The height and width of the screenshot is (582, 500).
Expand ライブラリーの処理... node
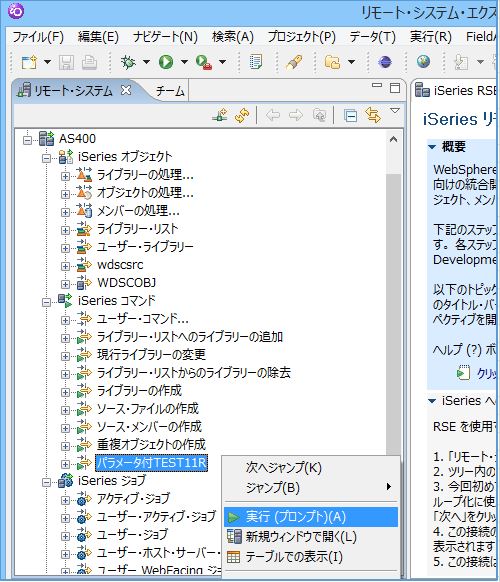65,176
